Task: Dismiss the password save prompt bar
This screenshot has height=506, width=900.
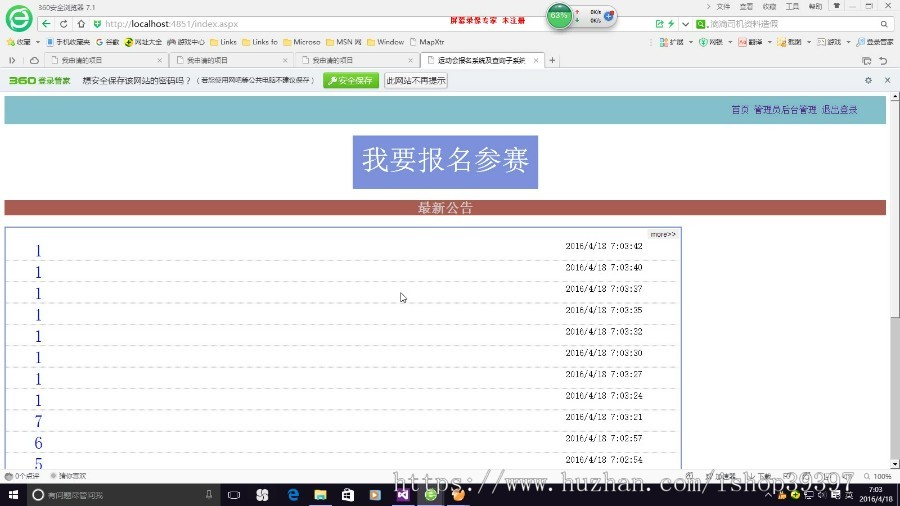Action: click(887, 80)
